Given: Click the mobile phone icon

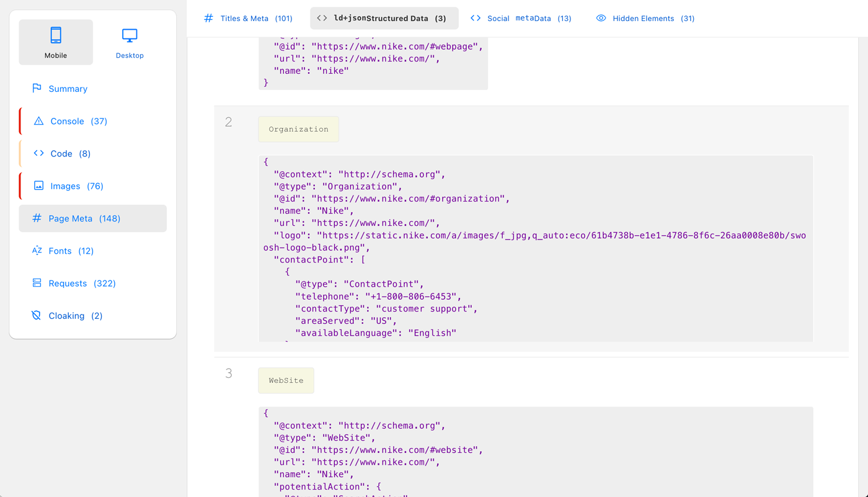Looking at the screenshot, I should [56, 35].
